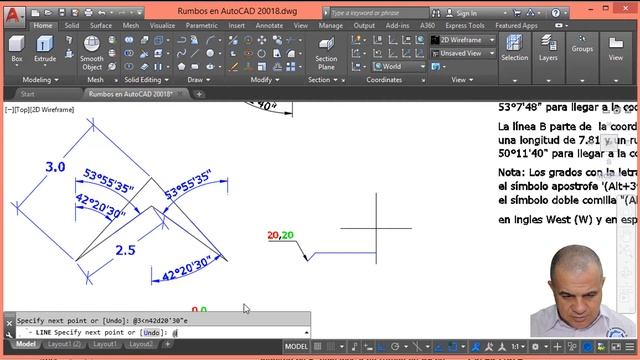
Task: Click the Workspace Switching gear in status bar
Action: tap(535, 347)
